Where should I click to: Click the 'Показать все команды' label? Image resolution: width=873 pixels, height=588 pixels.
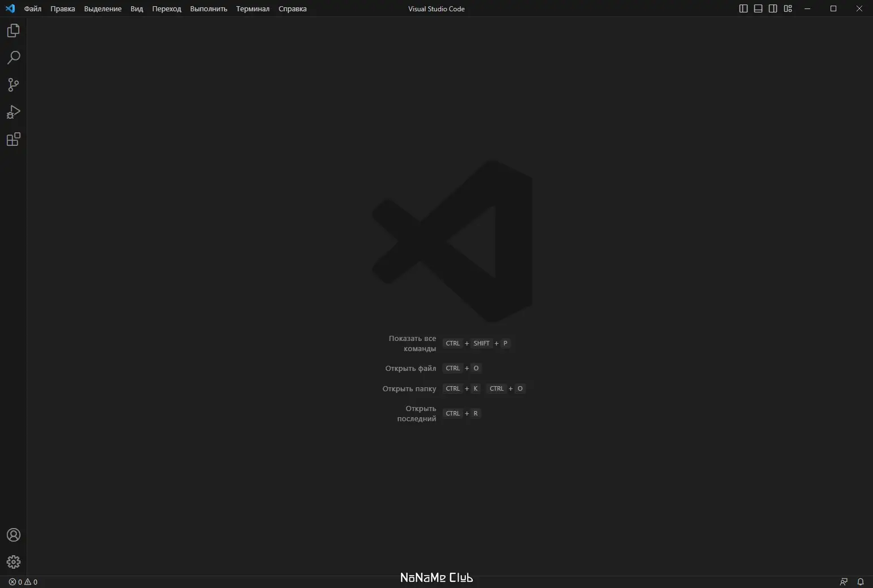[413, 343]
